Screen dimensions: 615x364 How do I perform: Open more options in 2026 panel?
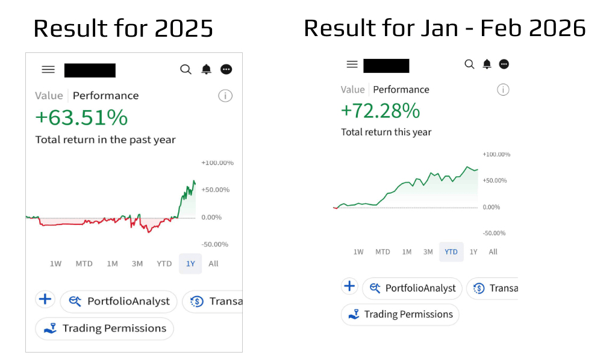point(504,64)
